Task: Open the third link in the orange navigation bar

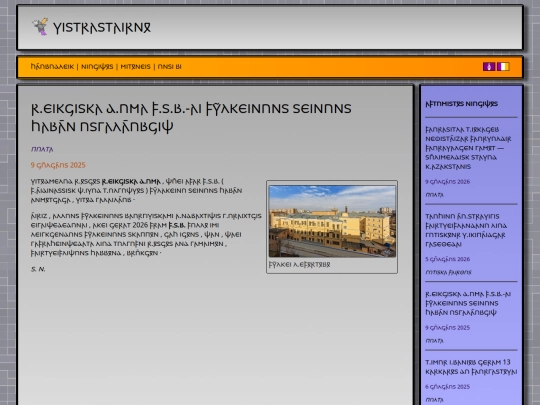Action: click(135, 67)
